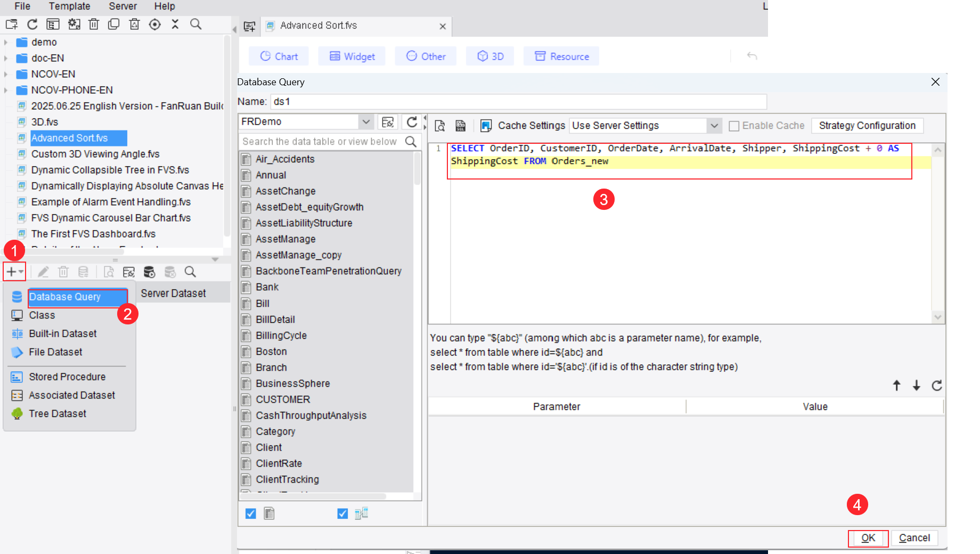Click the refresh parameters icon
The width and height of the screenshot is (980, 554).
937,386
